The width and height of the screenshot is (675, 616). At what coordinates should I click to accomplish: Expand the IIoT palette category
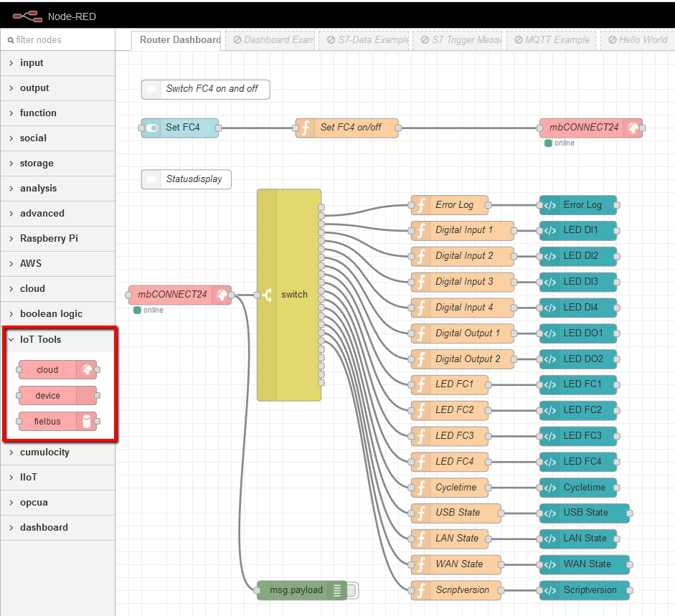coord(57,478)
